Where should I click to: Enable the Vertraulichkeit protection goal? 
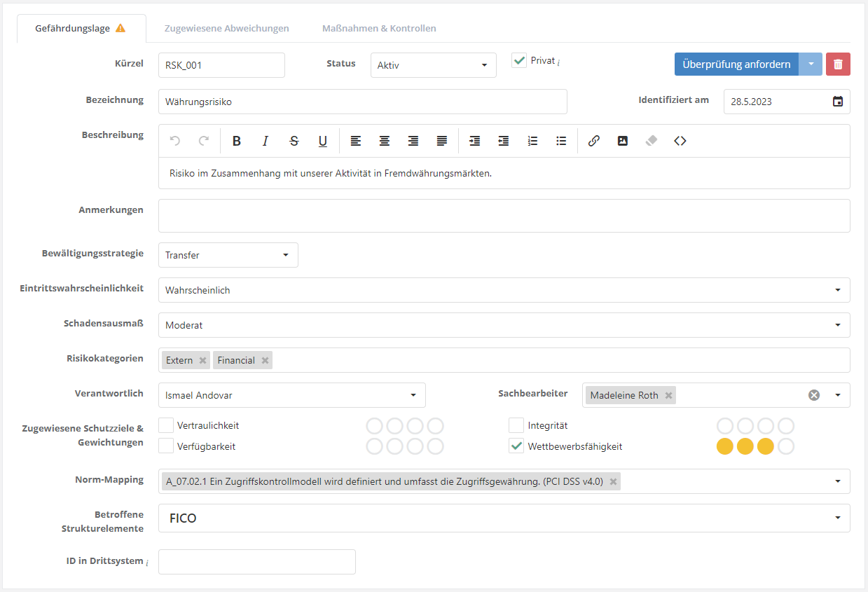[166, 425]
